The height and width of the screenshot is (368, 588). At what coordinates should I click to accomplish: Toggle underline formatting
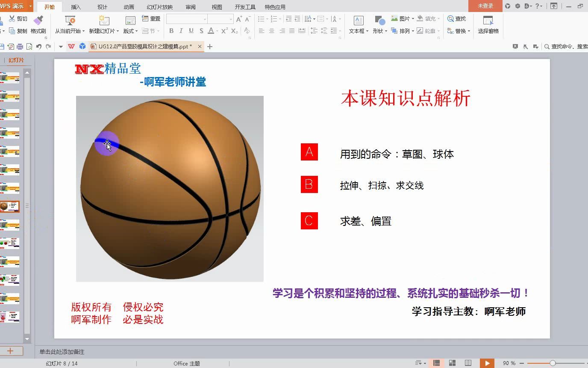coord(191,31)
